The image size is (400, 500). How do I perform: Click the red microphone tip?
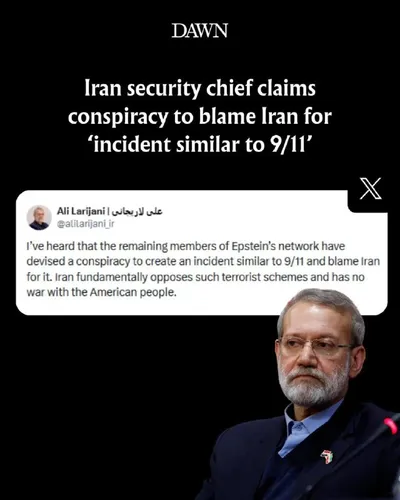[x=391, y=426]
